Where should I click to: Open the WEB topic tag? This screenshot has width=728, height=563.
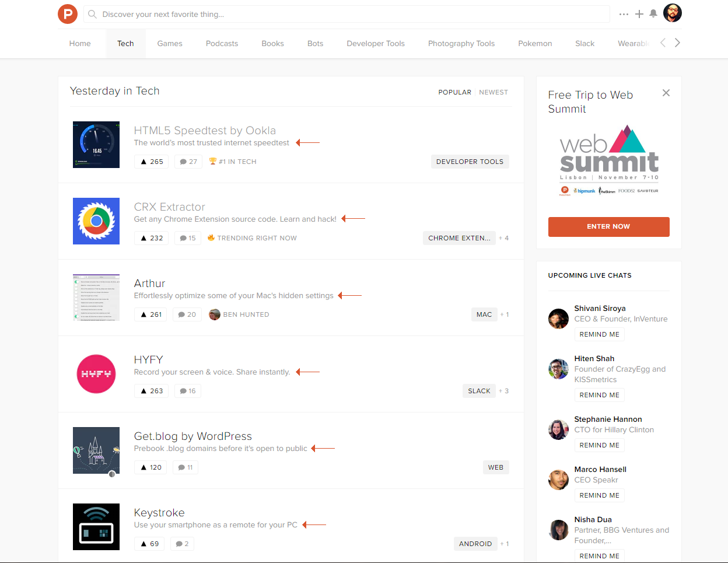(x=496, y=467)
